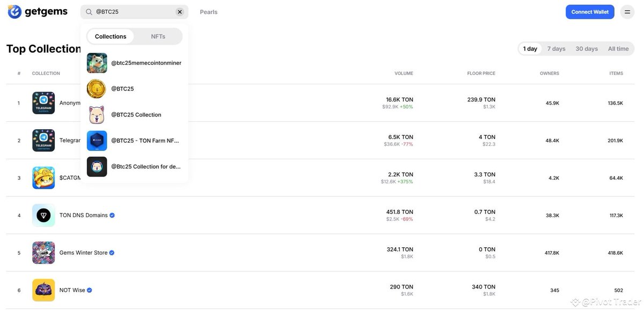Click the Connect Wallet button
This screenshot has height=310, width=644.
590,12
